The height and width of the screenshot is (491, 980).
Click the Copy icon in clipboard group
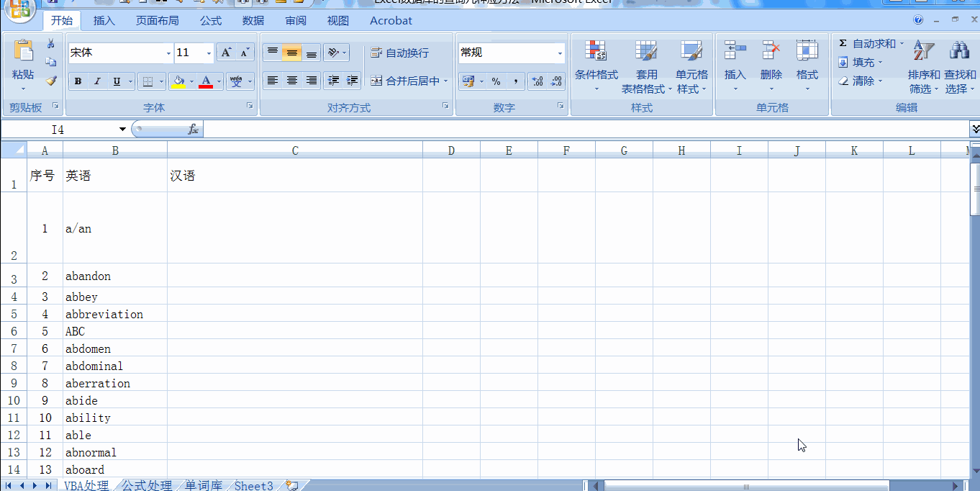coord(51,63)
